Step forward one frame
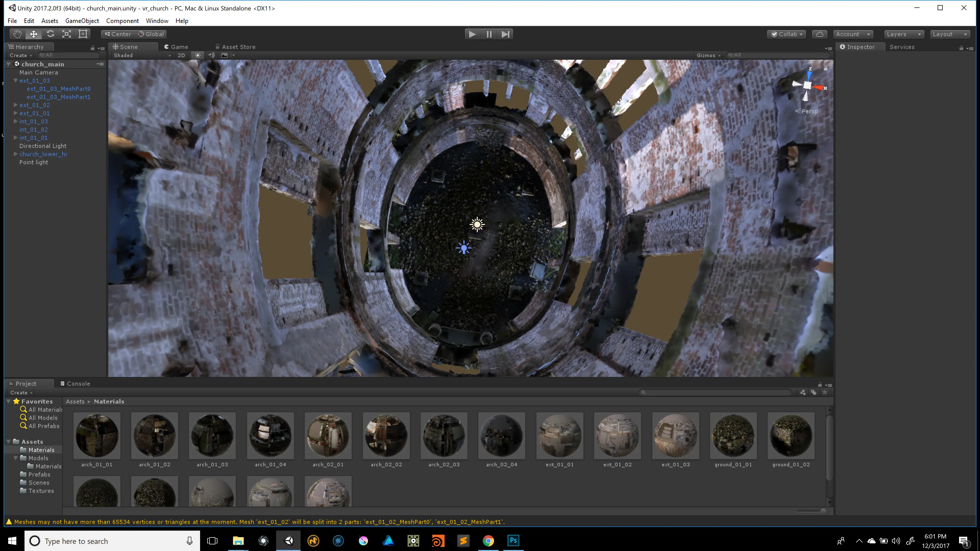This screenshot has width=980, height=551. (x=505, y=34)
